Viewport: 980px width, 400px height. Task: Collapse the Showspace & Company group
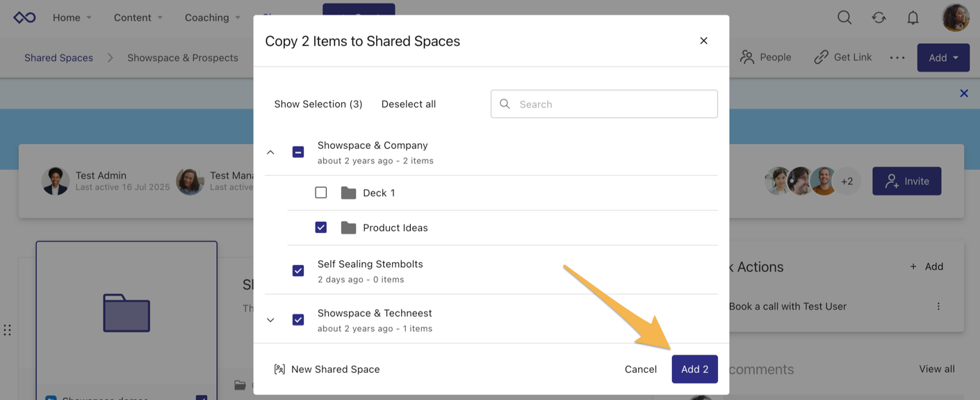coord(271,152)
